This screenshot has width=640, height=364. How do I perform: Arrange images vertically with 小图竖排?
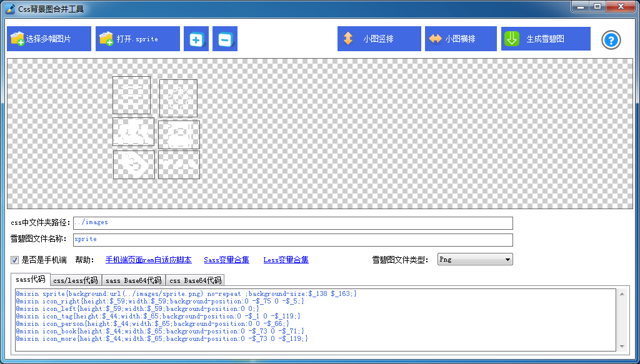click(370, 39)
